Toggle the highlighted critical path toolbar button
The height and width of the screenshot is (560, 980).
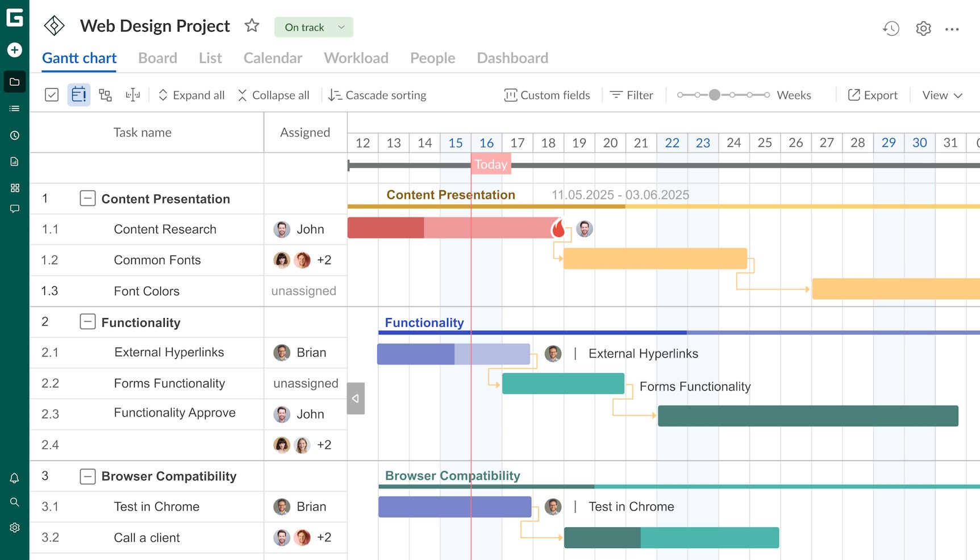[x=79, y=95]
